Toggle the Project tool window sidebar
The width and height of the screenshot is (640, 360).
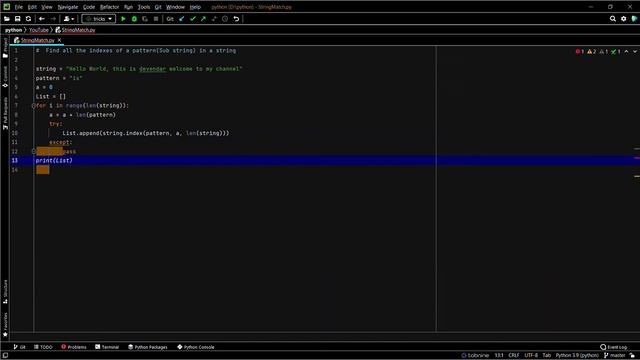(5, 48)
